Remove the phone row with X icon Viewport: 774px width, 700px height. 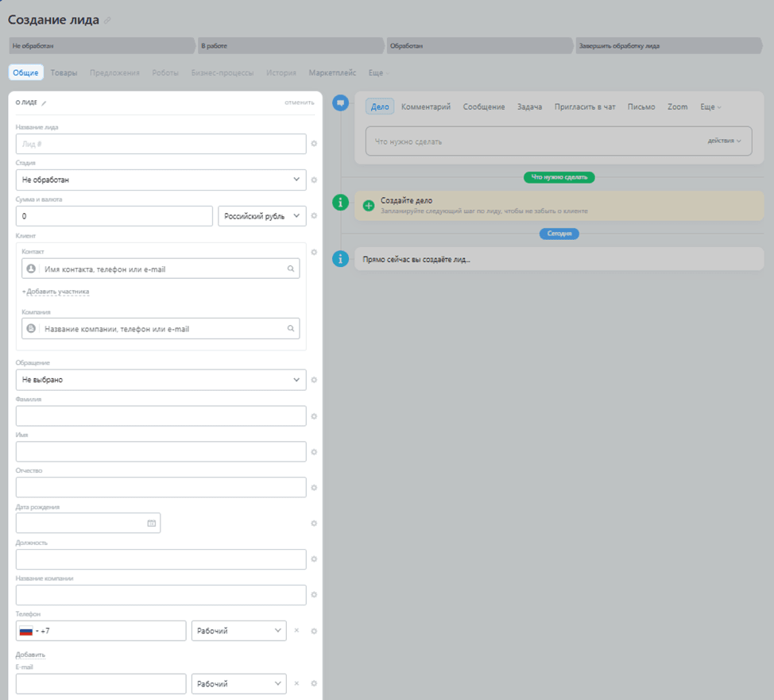296,630
